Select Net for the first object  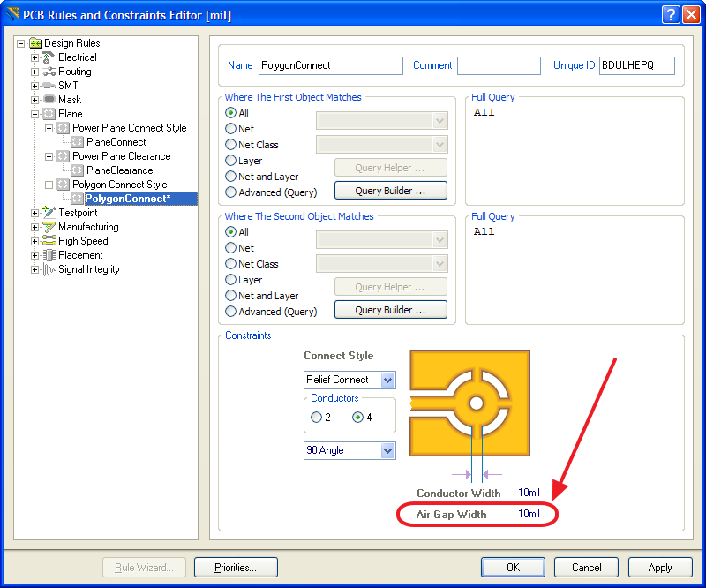[230, 129]
